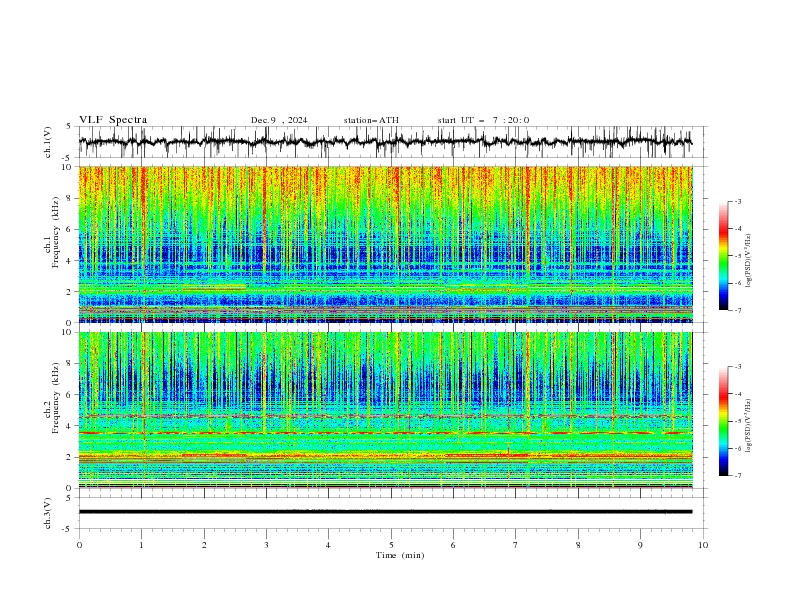The height and width of the screenshot is (612, 792).
Task: Click the ch.1 spectrogram color bar
Action: click(x=723, y=256)
